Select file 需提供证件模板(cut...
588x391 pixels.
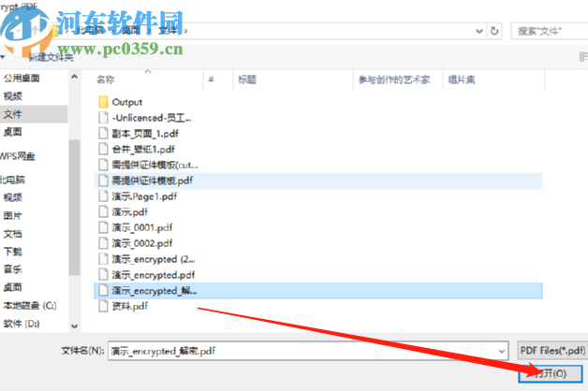[x=154, y=166]
